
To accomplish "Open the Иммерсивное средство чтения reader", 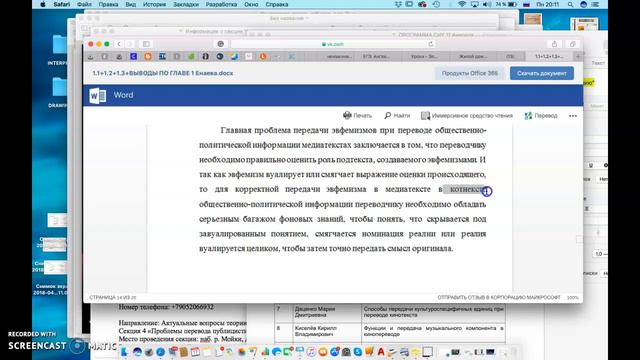I will click(x=467, y=116).
